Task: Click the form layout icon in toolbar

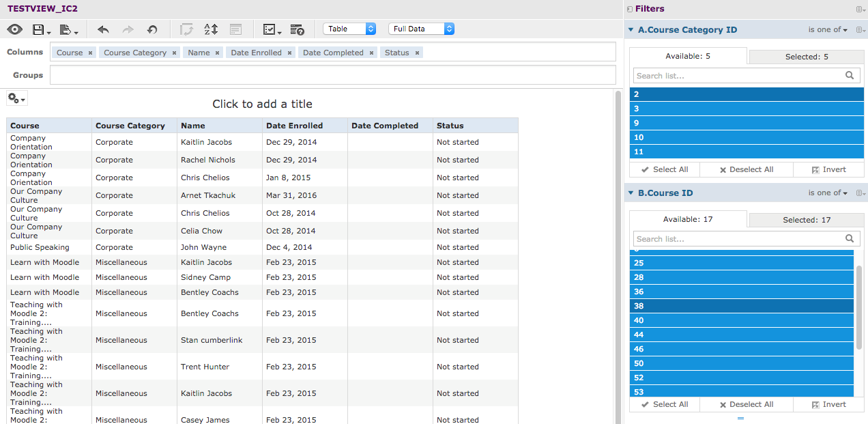Action: point(235,29)
